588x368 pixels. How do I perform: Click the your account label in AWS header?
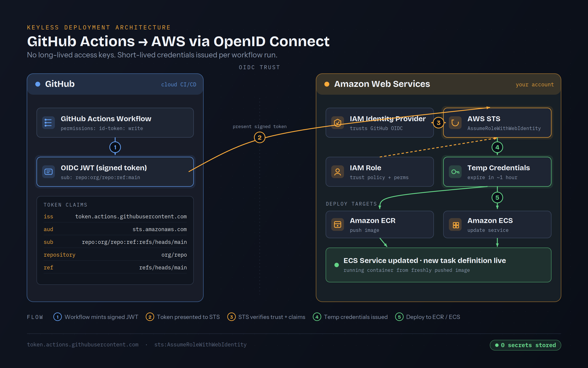[x=535, y=84]
